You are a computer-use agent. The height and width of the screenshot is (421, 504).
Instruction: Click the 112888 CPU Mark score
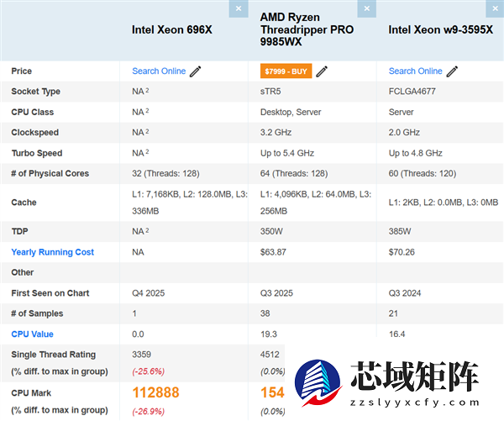(x=155, y=392)
